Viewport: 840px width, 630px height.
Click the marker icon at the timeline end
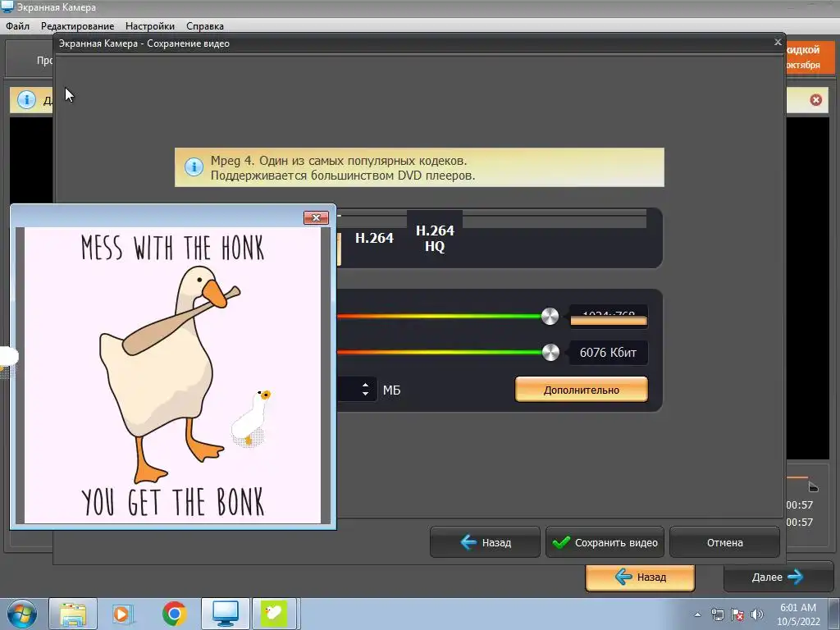[x=813, y=486]
